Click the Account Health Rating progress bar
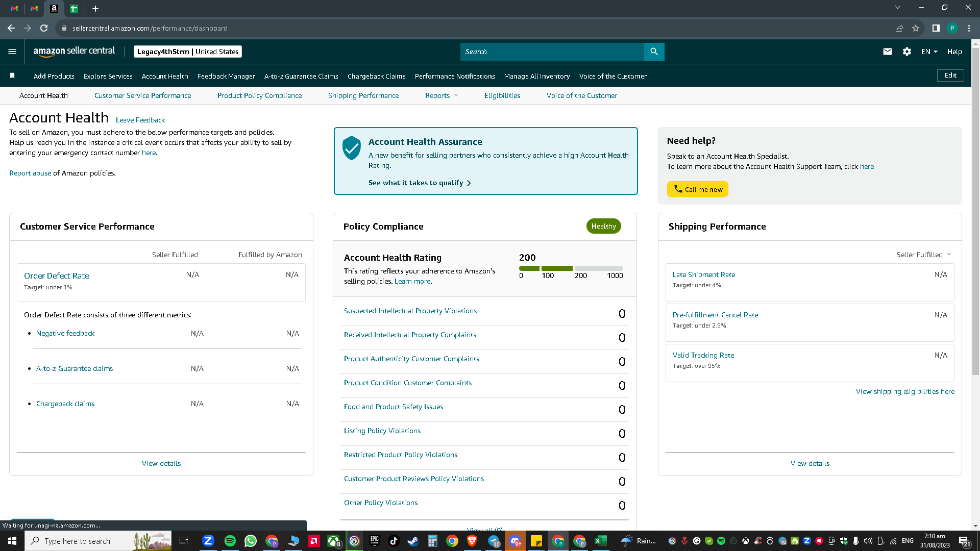The image size is (980, 551). point(571,268)
